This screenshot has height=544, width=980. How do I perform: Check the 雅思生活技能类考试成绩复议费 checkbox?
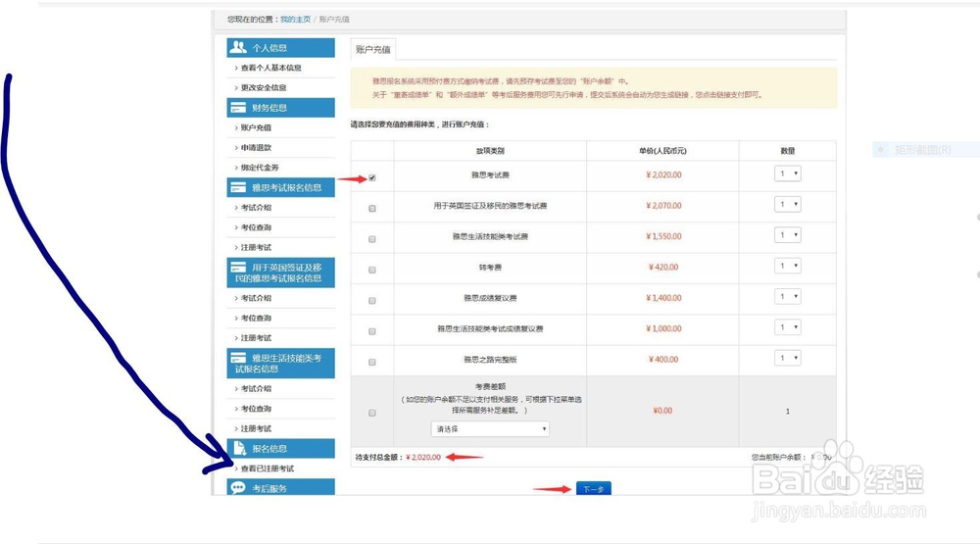[372, 331]
